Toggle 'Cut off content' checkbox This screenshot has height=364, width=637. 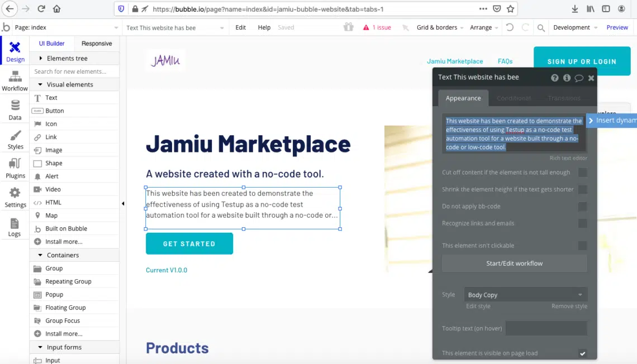coord(583,173)
